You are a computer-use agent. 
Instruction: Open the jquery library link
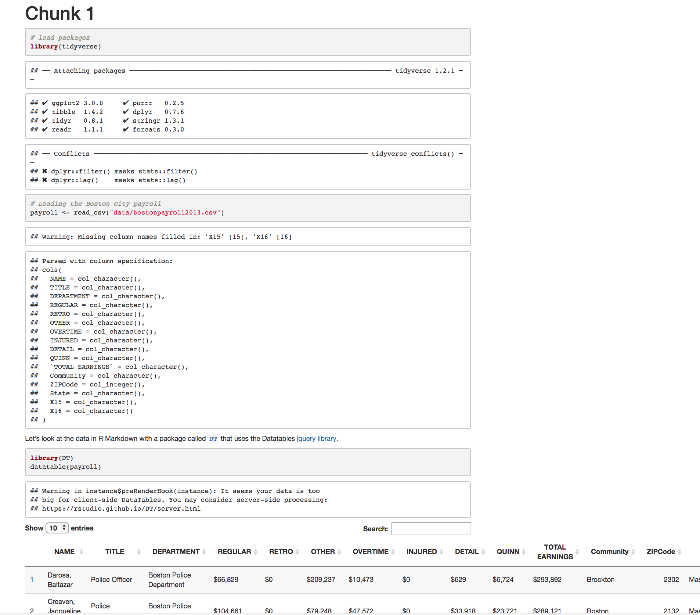[316, 439]
